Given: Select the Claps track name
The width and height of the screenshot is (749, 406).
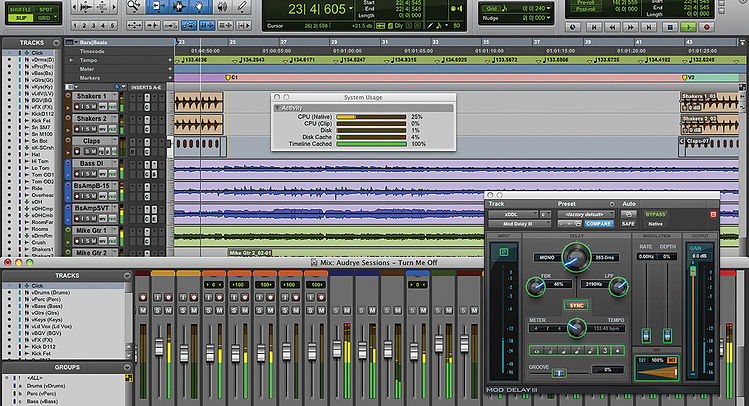Looking at the screenshot, I should click(92, 141).
